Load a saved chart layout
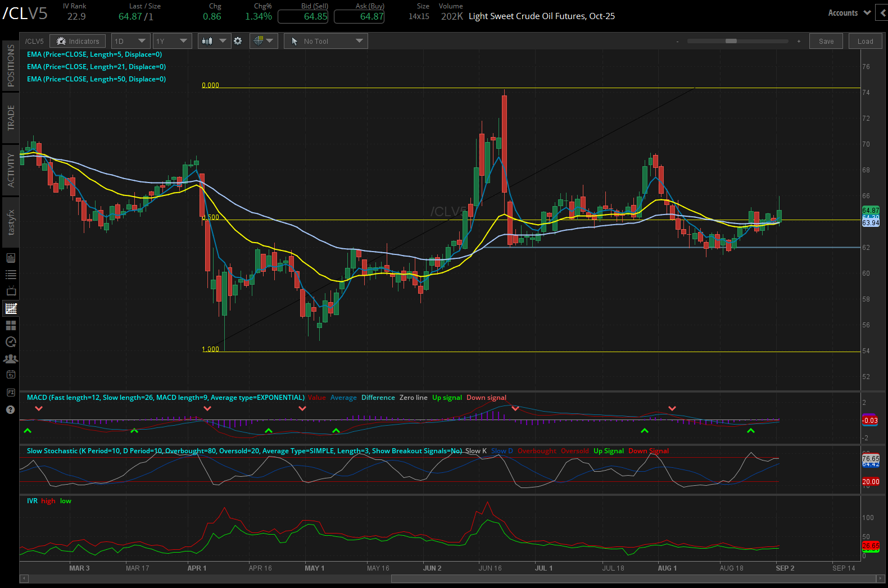Image resolution: width=888 pixels, height=588 pixels. click(866, 41)
